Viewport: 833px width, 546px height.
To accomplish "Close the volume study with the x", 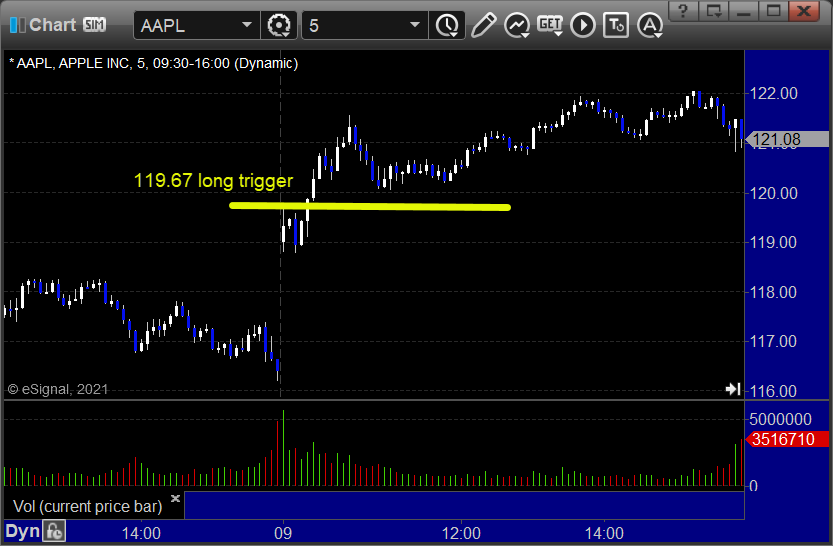I will tap(175, 498).
